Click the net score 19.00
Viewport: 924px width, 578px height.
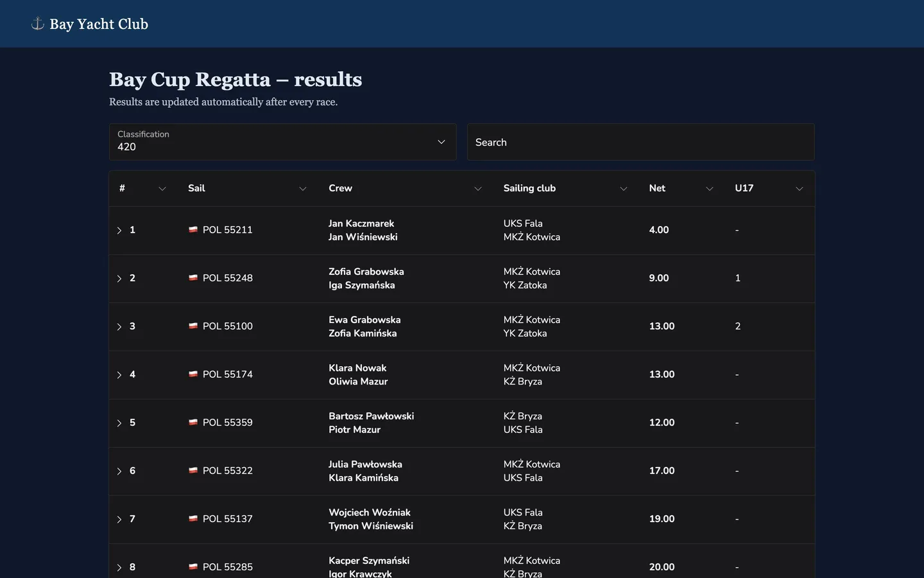click(662, 519)
